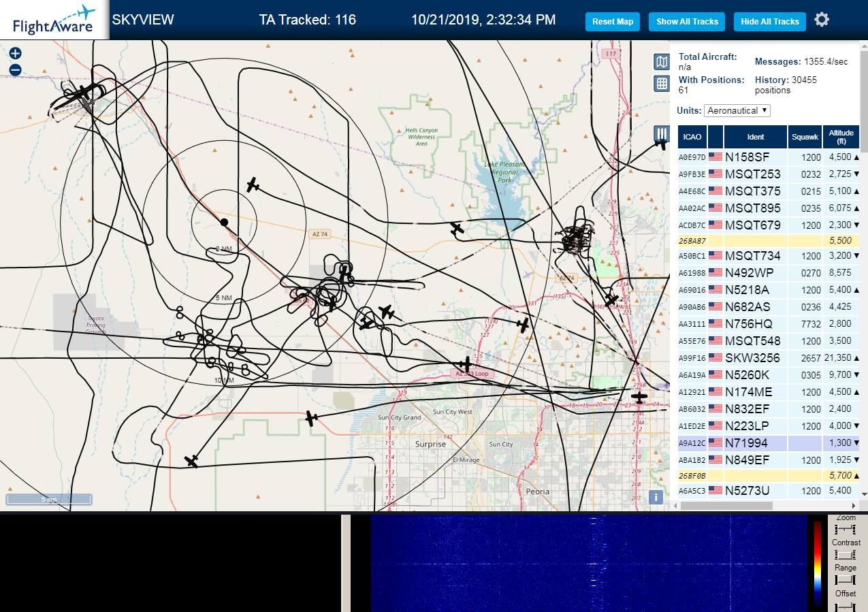Select aircraft icon beside the 215B marker

click(639, 396)
